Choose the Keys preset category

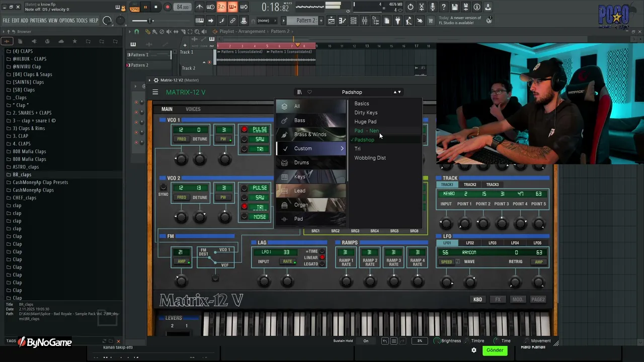pos(311,176)
